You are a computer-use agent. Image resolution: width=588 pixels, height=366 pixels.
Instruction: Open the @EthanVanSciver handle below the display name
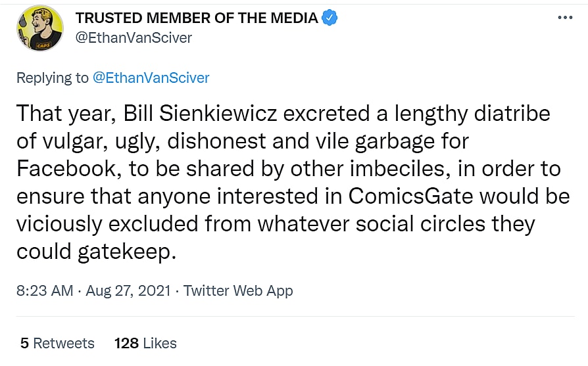(x=134, y=37)
